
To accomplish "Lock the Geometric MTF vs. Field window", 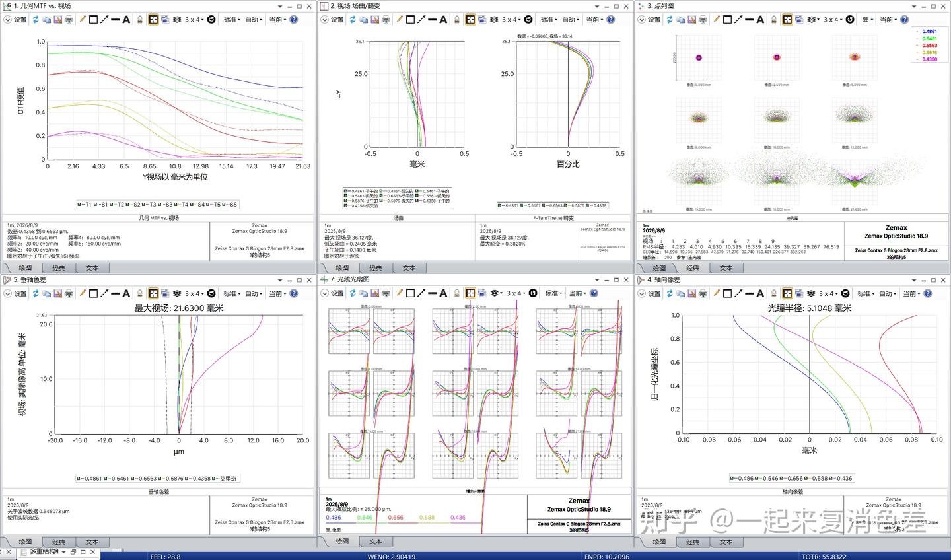I will click(x=140, y=20).
